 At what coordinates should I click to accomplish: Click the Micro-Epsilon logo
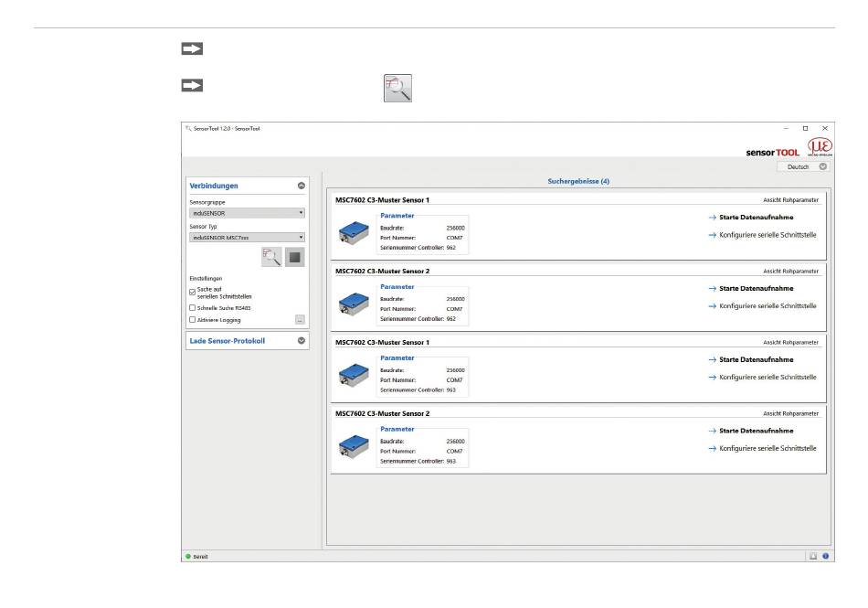tap(820, 147)
